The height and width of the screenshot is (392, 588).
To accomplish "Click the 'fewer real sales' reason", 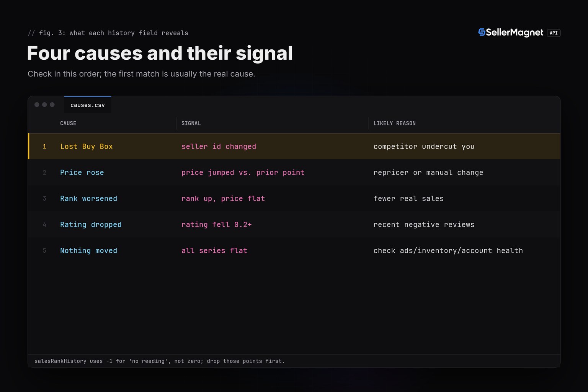I will pyautogui.click(x=408, y=199).
